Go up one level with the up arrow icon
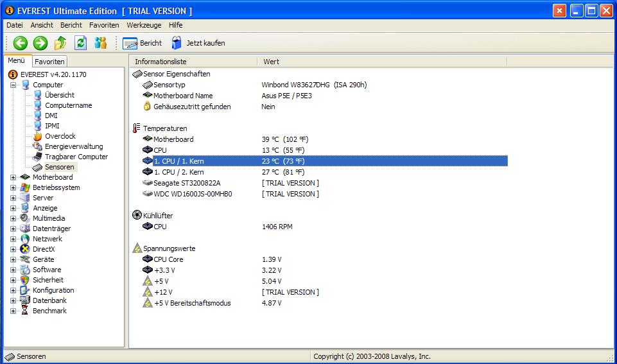Image resolution: width=617 pixels, height=364 pixels. (x=60, y=43)
